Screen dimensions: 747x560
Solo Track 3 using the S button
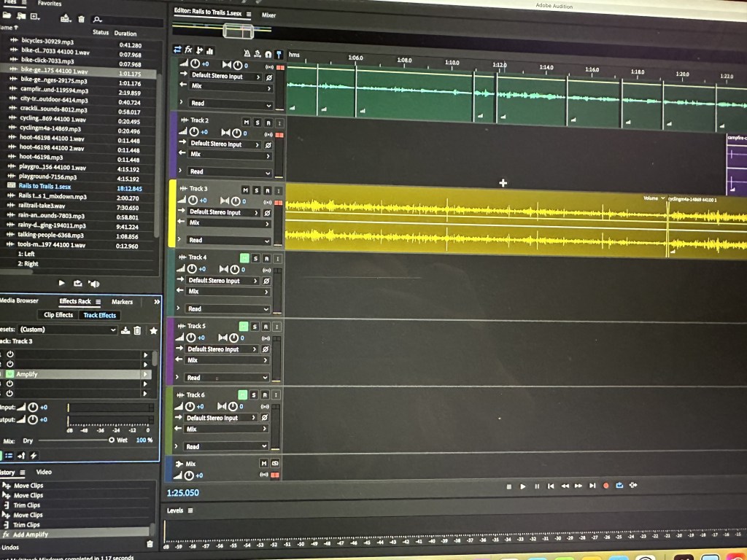256,190
